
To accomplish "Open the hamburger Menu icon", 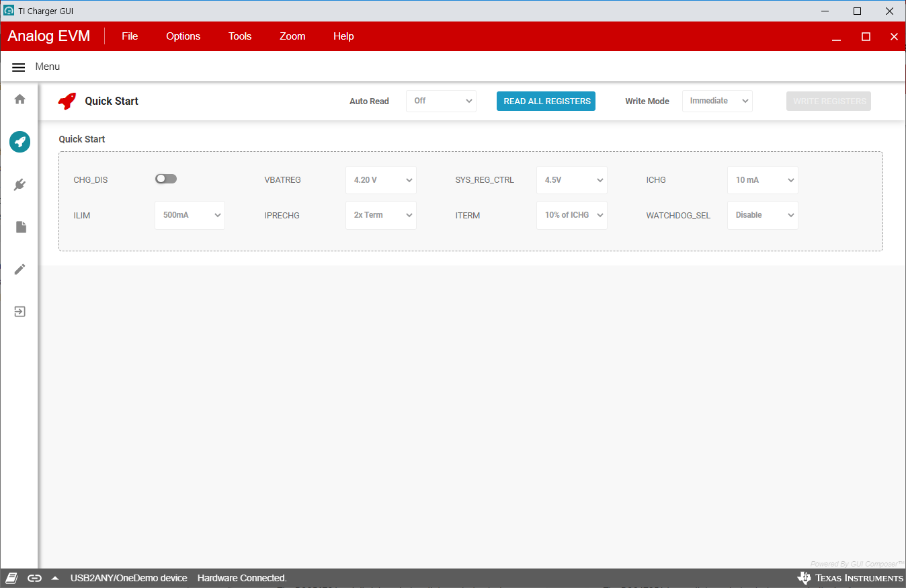I will [x=19, y=67].
